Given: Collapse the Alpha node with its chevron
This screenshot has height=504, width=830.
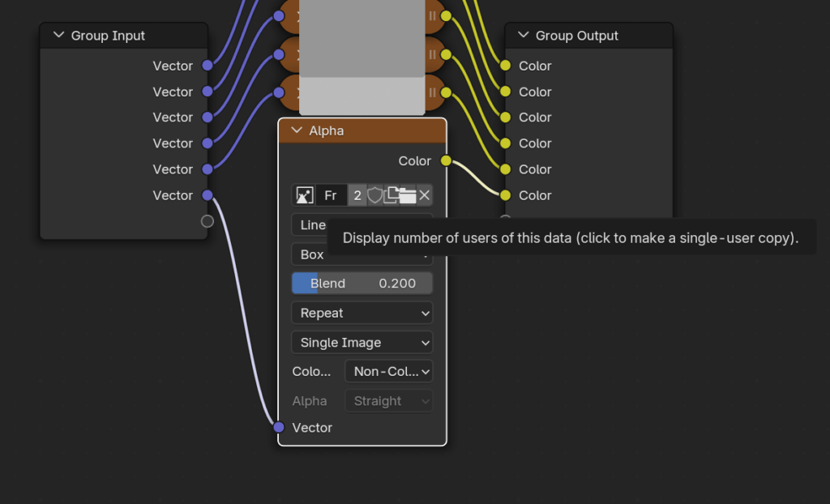Looking at the screenshot, I should 296,130.
